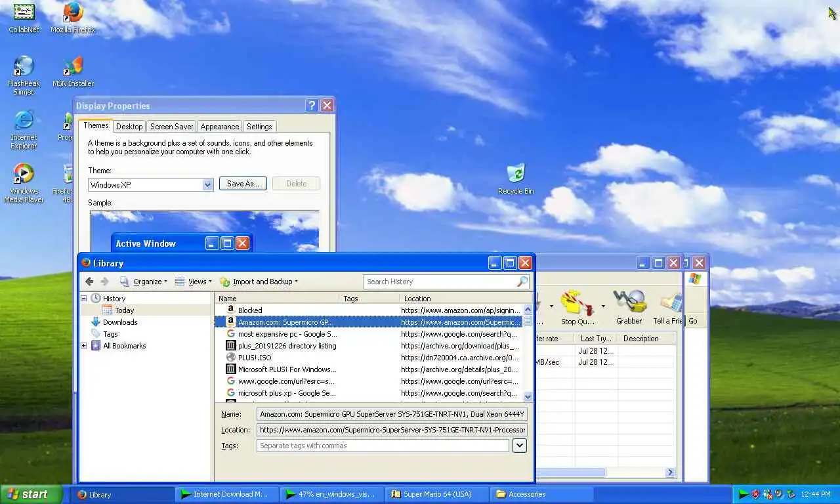
Task: Click the Description column header
Action: tap(647, 339)
